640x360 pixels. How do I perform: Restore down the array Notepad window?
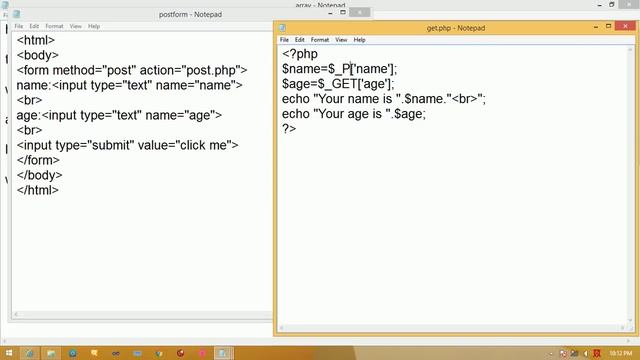coord(611,4)
